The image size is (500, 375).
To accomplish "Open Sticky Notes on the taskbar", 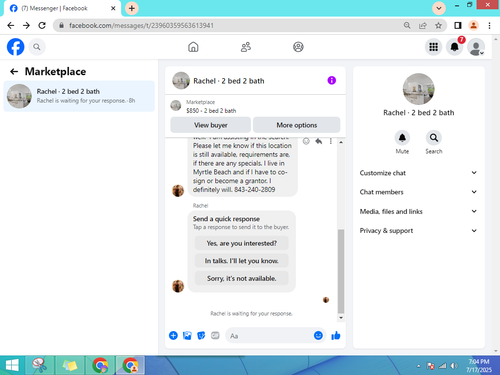I will (69, 366).
